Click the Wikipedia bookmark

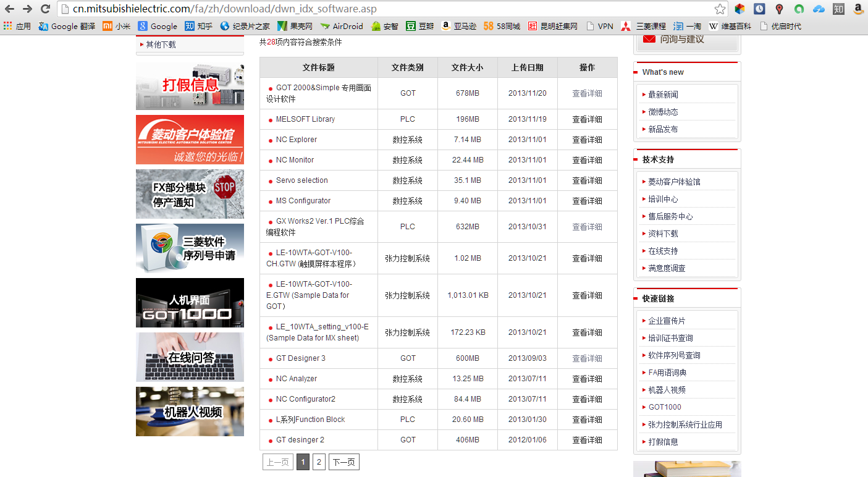[x=730, y=26]
